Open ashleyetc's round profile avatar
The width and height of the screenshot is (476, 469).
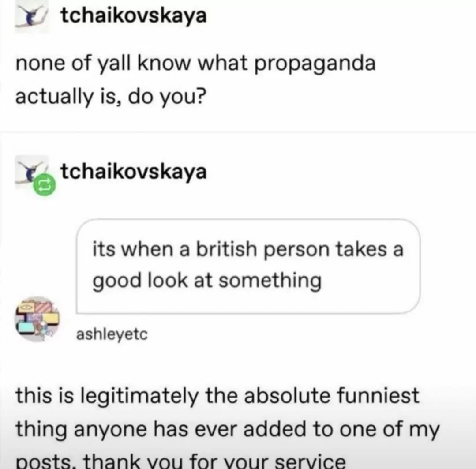point(37,319)
